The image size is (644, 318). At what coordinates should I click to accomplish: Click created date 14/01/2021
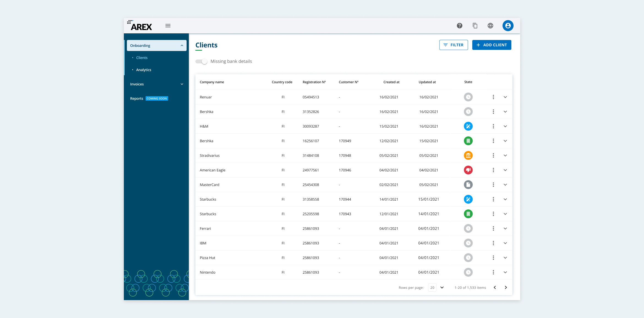[x=389, y=199]
